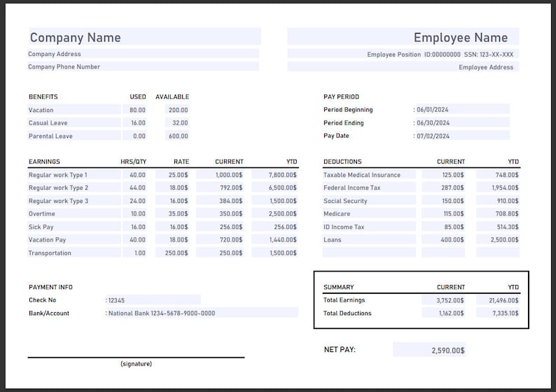This screenshot has width=556, height=392.
Task: Click Social Security YTD 910.00$
Action: [x=498, y=201]
